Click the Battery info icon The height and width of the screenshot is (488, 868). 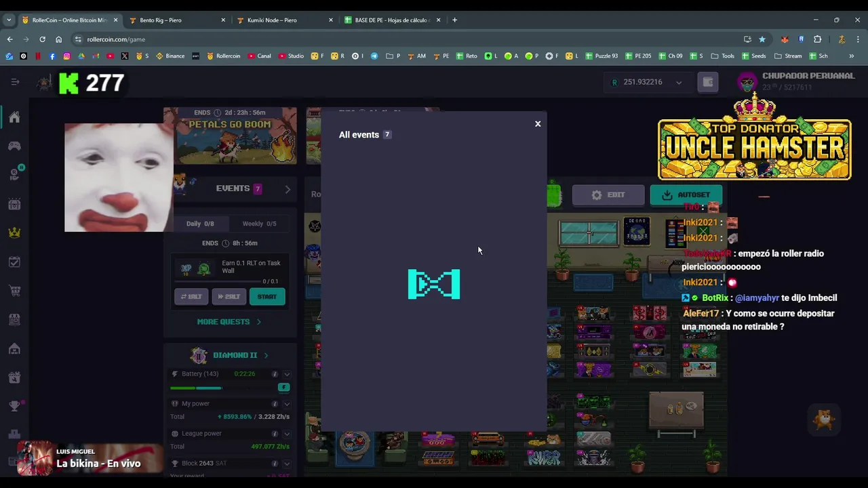click(275, 374)
